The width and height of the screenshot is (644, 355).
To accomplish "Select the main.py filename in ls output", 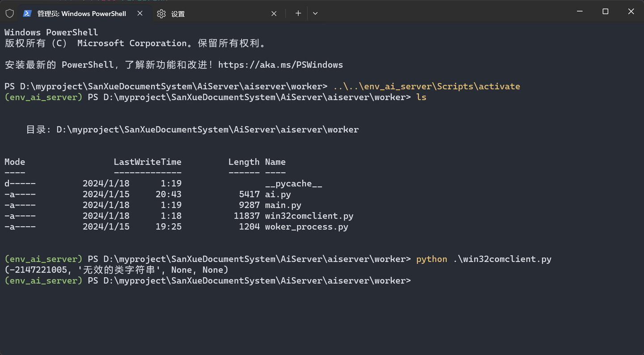I will (x=283, y=205).
